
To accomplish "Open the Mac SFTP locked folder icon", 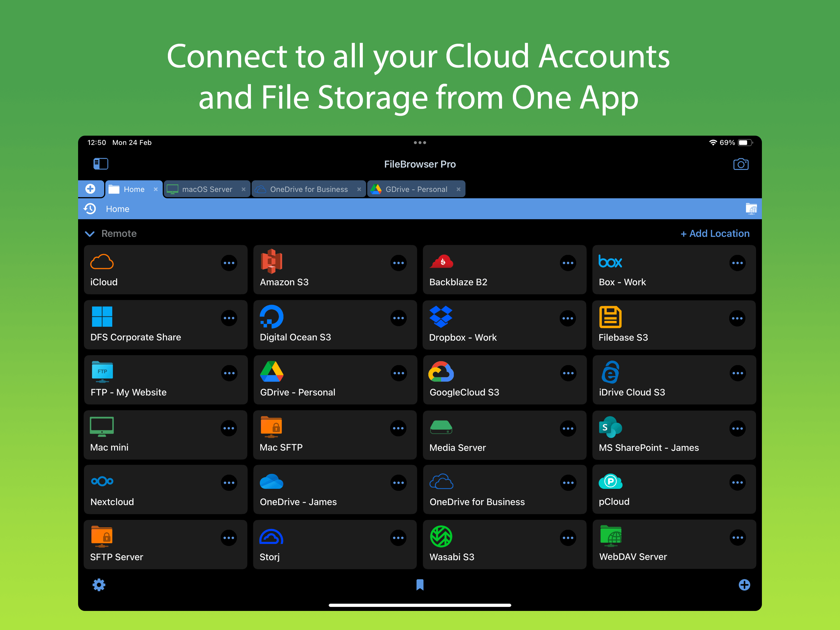I will tap(271, 427).
